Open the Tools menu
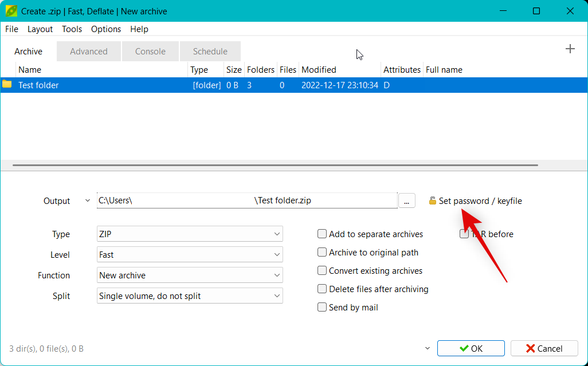The width and height of the screenshot is (588, 366). (x=72, y=29)
